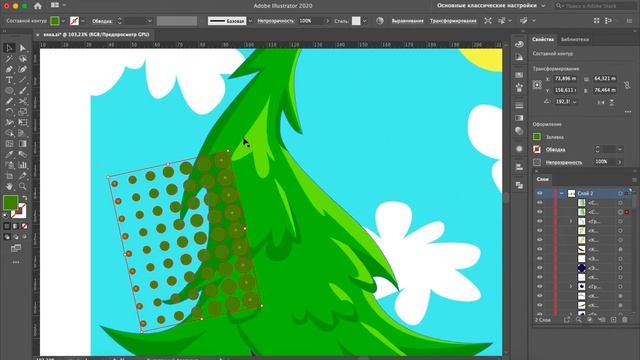Click Непрозрачность link in control bar

pyautogui.click(x=276, y=21)
